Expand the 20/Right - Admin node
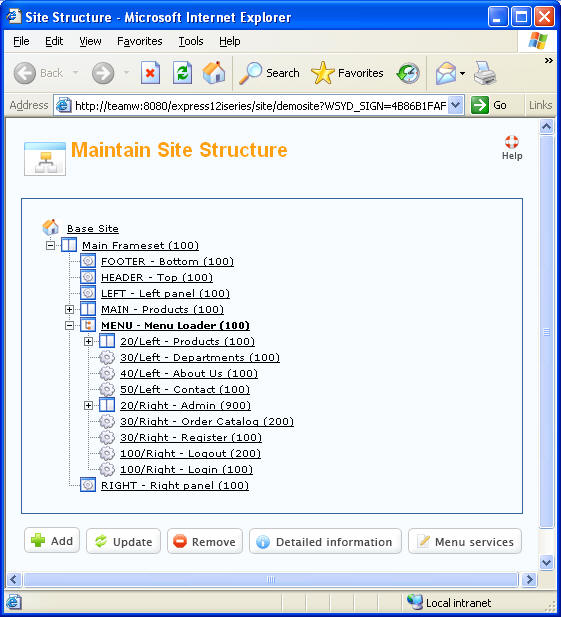561x617 pixels. pos(89,405)
